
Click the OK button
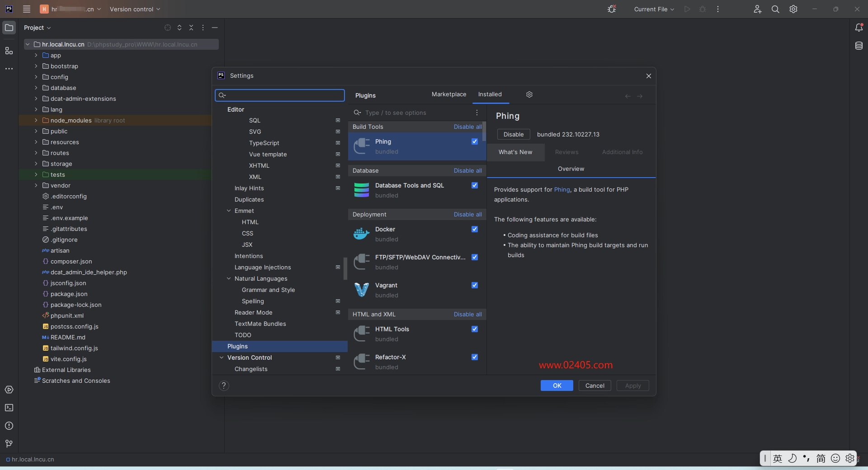[557, 385]
